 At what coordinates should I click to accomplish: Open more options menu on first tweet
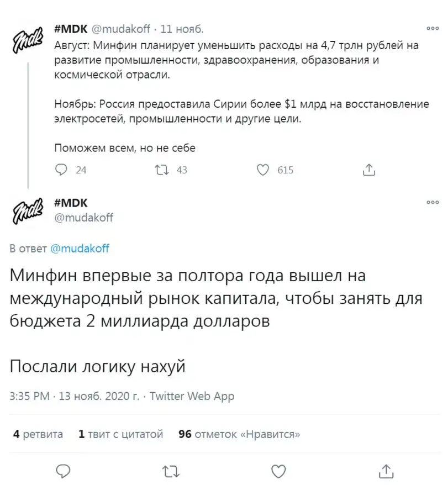click(x=432, y=28)
